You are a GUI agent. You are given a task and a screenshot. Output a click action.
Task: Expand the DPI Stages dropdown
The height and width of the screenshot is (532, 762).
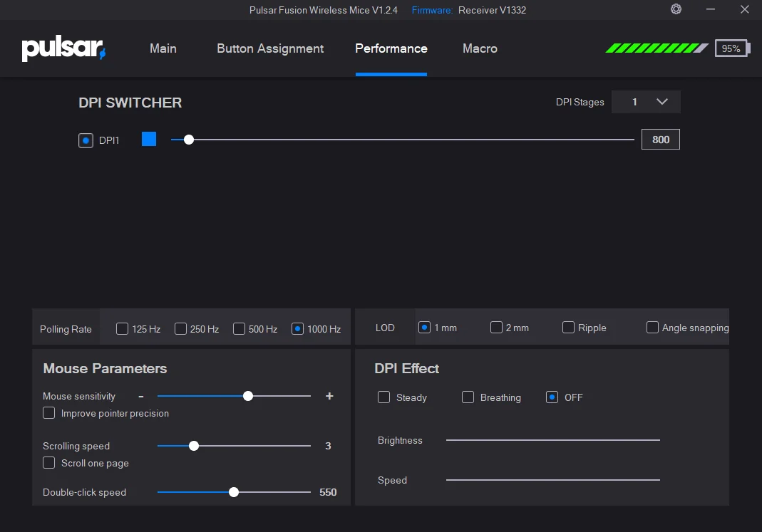point(646,101)
